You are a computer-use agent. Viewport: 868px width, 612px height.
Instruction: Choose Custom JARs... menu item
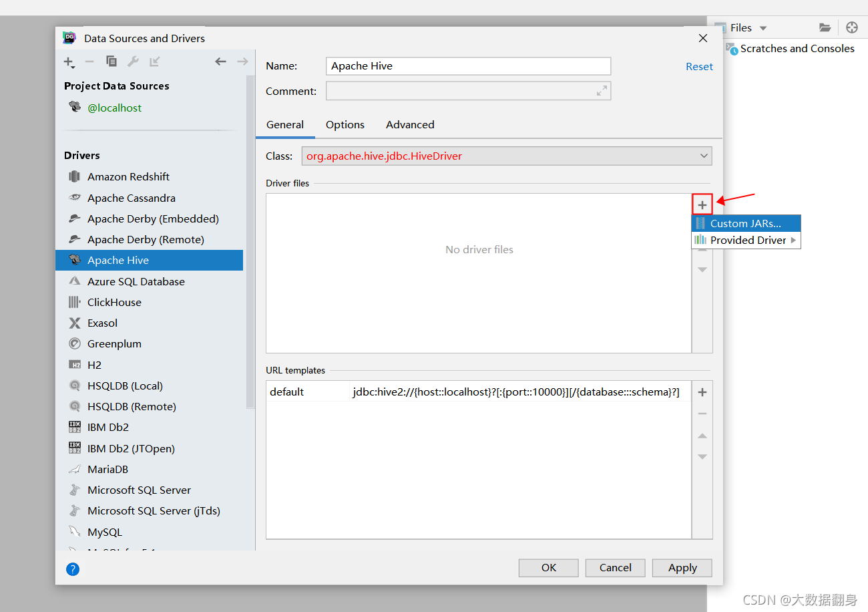click(x=746, y=223)
